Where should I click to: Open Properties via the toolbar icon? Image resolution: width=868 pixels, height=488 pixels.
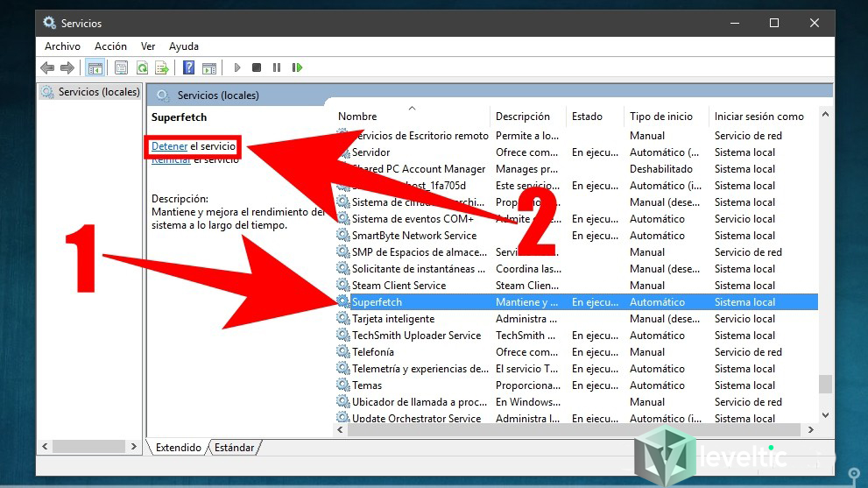point(121,67)
